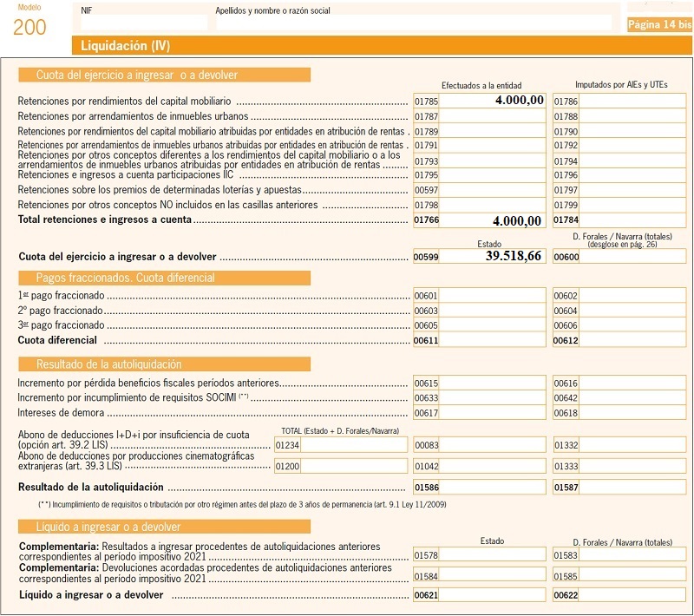The image size is (694, 616).
Task: Select field 00599 showing 39.518,66
Action: pos(492,256)
